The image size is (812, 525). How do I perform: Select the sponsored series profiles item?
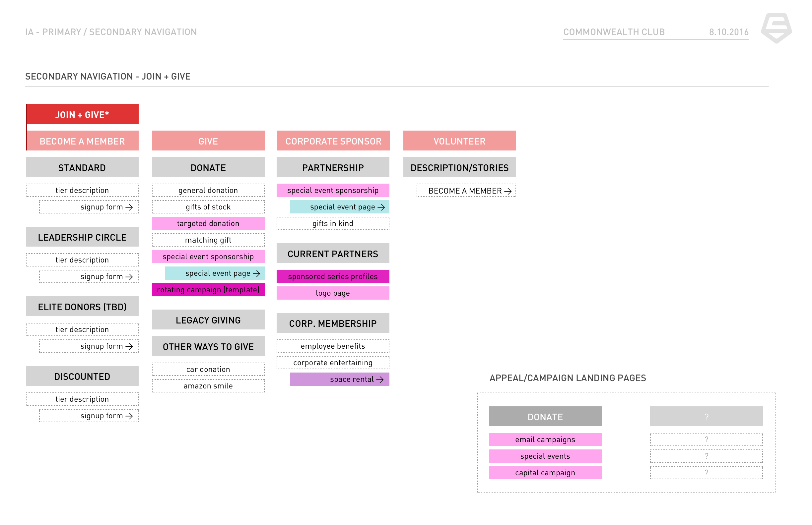pos(333,276)
